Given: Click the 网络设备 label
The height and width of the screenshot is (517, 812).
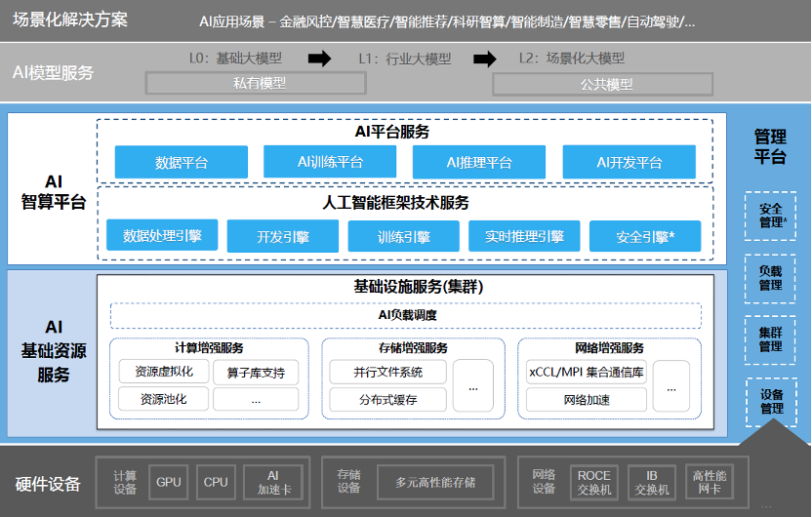Looking at the screenshot, I should click(x=544, y=481).
